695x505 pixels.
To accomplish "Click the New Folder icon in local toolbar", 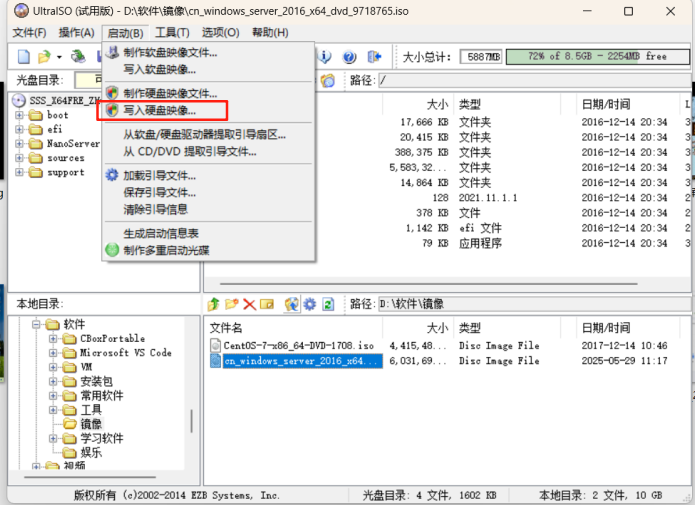I will pyautogui.click(x=232, y=304).
